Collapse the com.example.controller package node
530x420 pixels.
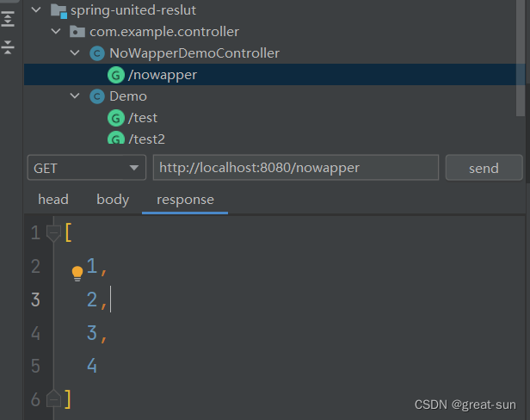(56, 32)
